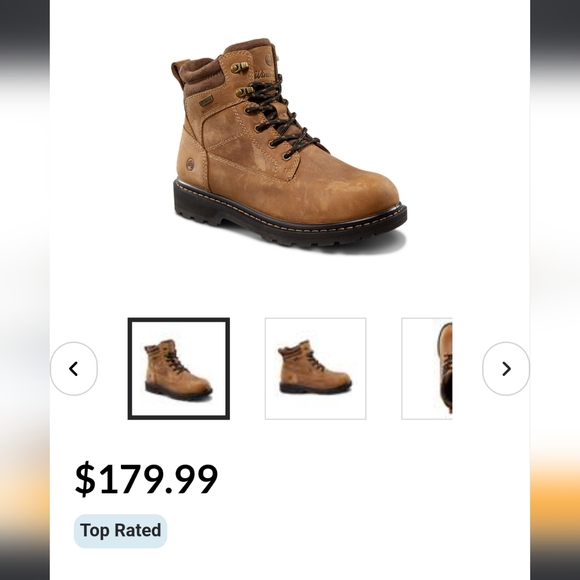580x580 pixels.
Task: Click the round logo on the boot's heel
Action: tap(190, 164)
